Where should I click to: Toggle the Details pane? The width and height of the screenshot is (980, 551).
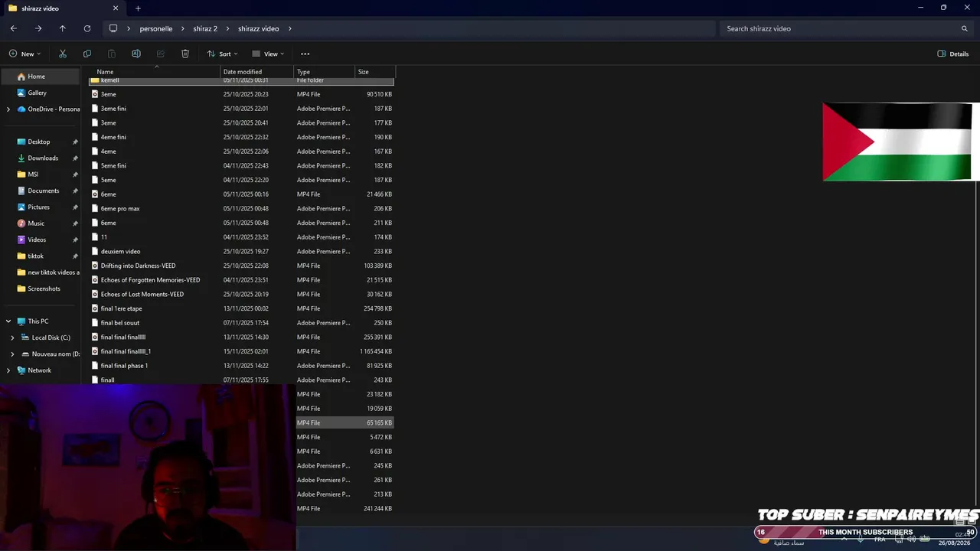click(953, 54)
